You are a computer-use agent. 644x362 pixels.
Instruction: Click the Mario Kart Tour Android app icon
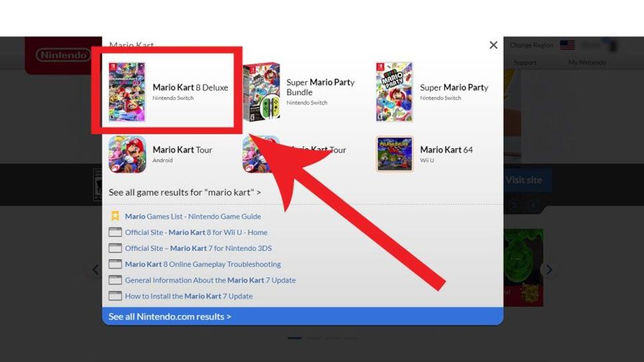[x=127, y=154]
